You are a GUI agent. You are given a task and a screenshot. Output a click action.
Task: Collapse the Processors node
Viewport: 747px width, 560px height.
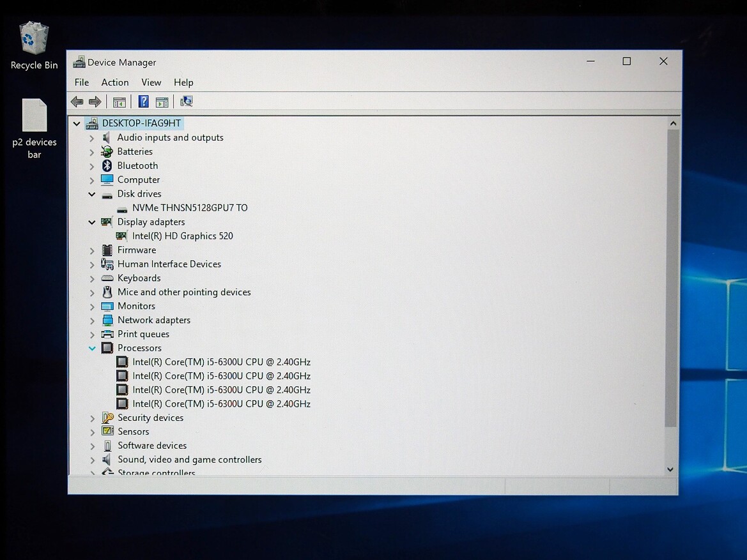pyautogui.click(x=92, y=349)
